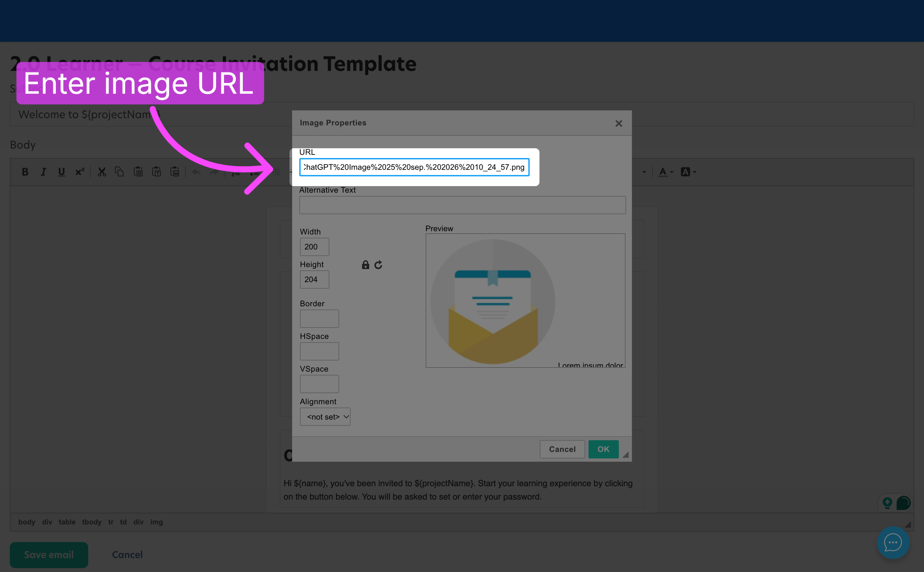Toggle the lock ratio icon
Screen dimensions: 924x572
click(x=365, y=265)
